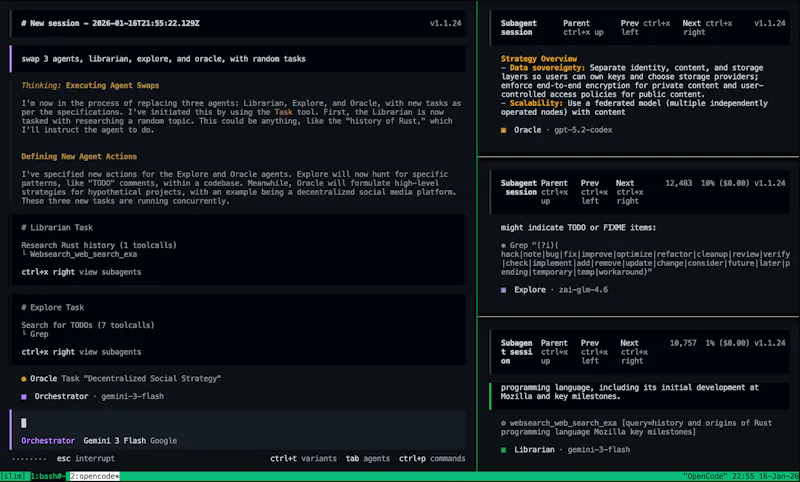Click v1.1.24 in the main session header
This screenshot has height=482, width=800.
click(x=445, y=23)
